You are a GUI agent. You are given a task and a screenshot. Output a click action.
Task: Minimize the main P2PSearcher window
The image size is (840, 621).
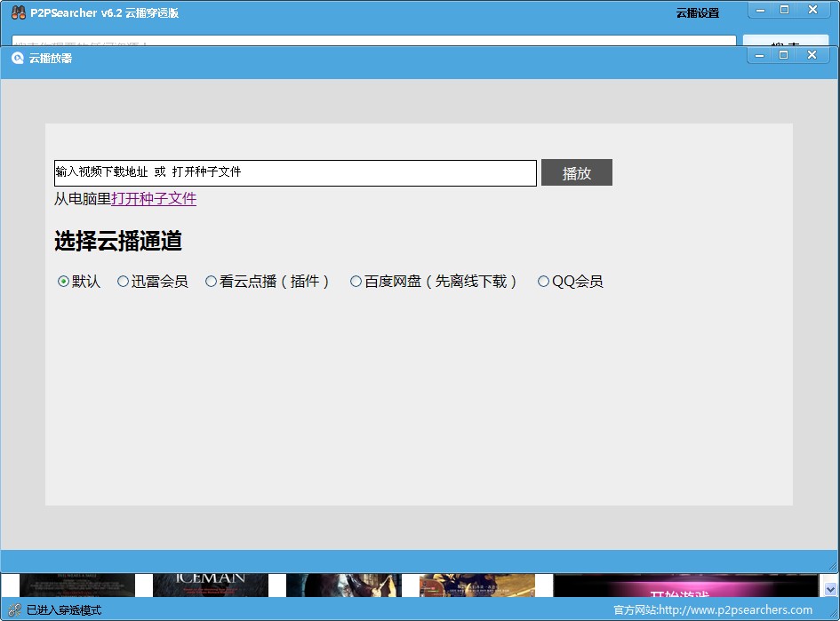pos(761,10)
